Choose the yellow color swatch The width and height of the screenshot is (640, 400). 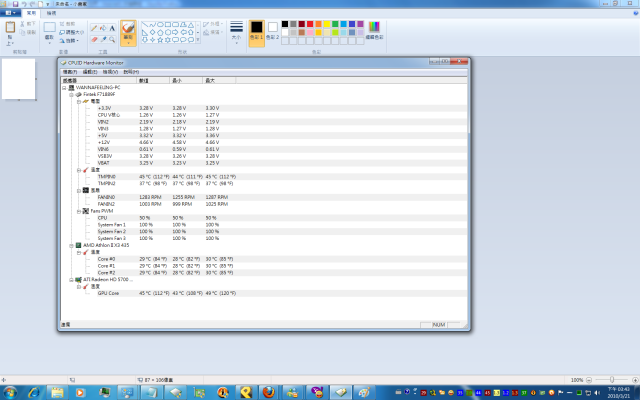(x=327, y=24)
